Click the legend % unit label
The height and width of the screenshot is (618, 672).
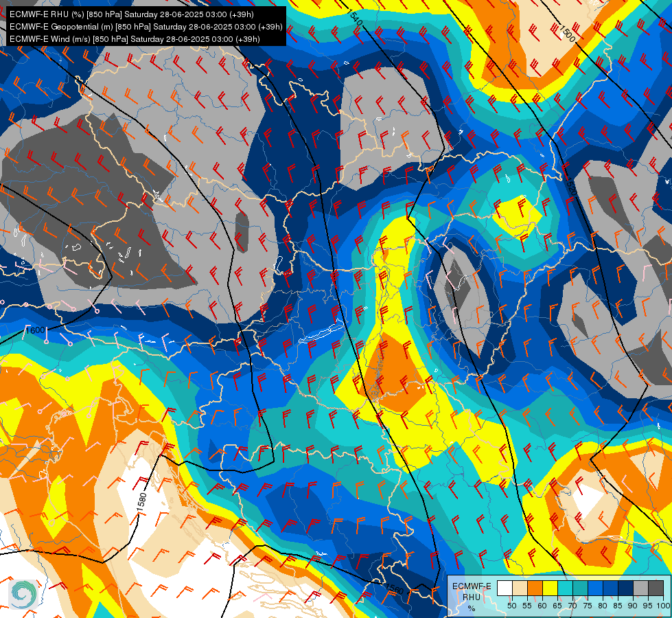(472, 608)
